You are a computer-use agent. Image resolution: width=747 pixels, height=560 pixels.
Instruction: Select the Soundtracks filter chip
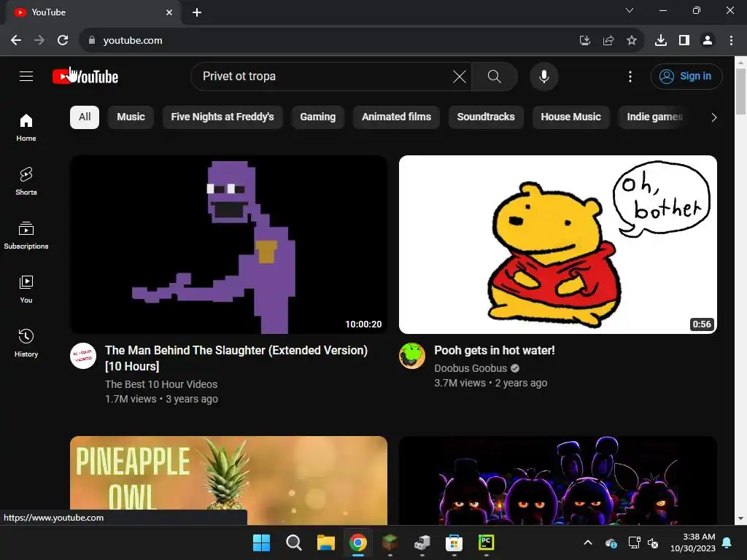tap(486, 117)
